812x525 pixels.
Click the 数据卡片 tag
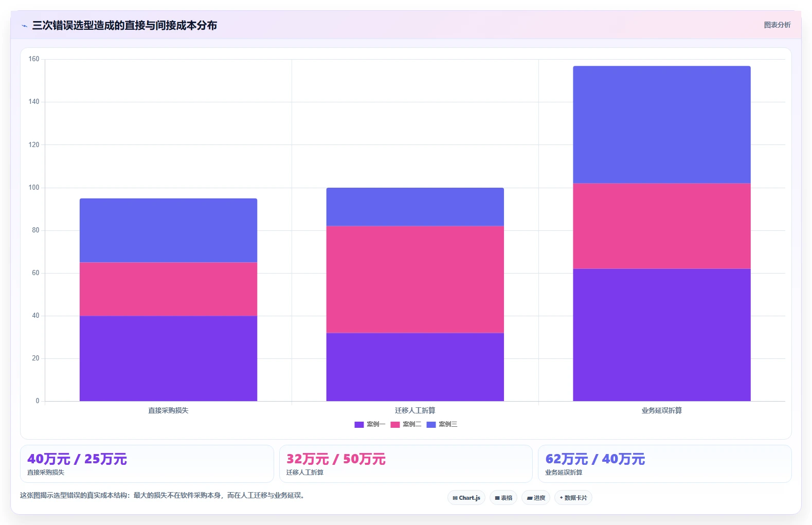573,498
